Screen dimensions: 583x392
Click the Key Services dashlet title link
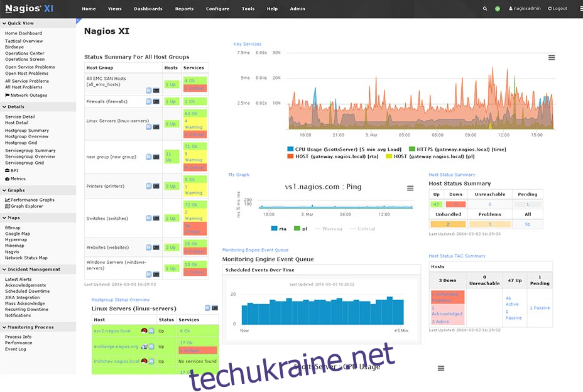[x=248, y=44]
